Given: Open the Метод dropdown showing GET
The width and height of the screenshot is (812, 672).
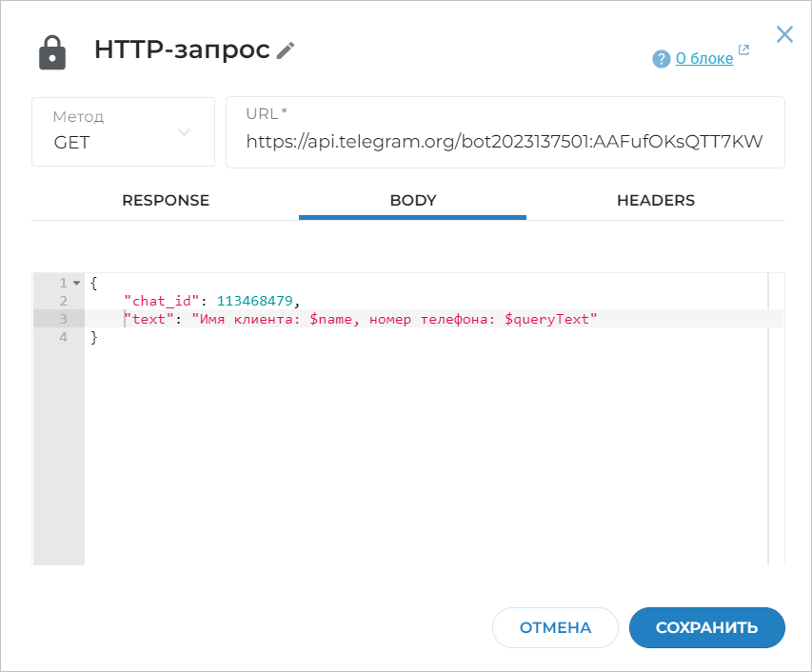Looking at the screenshot, I should coord(123,131).
